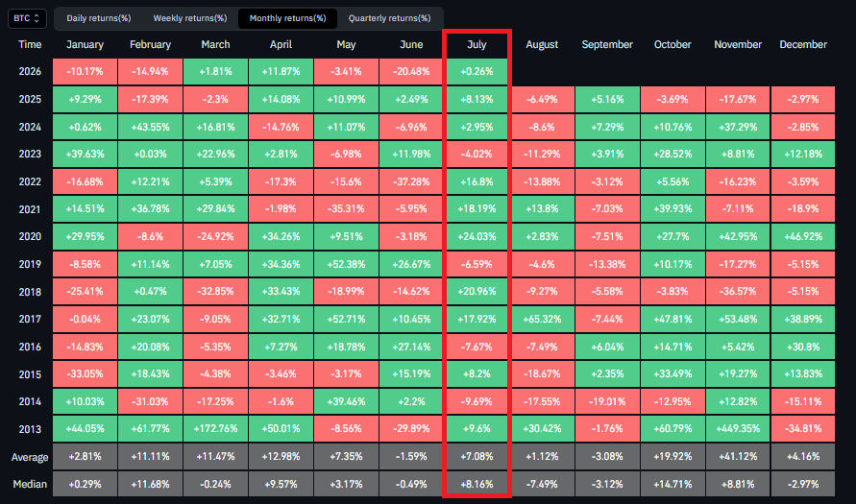Click the -37.28% June 2022 cell

click(x=411, y=181)
